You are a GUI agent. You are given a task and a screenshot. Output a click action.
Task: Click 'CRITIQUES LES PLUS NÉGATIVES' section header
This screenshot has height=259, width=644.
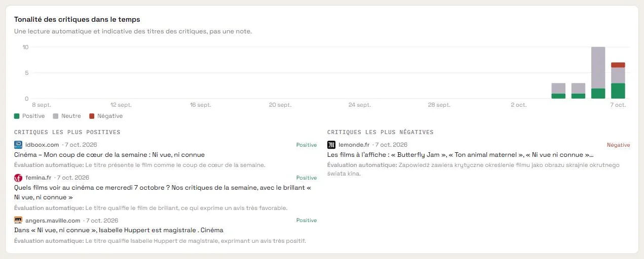(381, 132)
